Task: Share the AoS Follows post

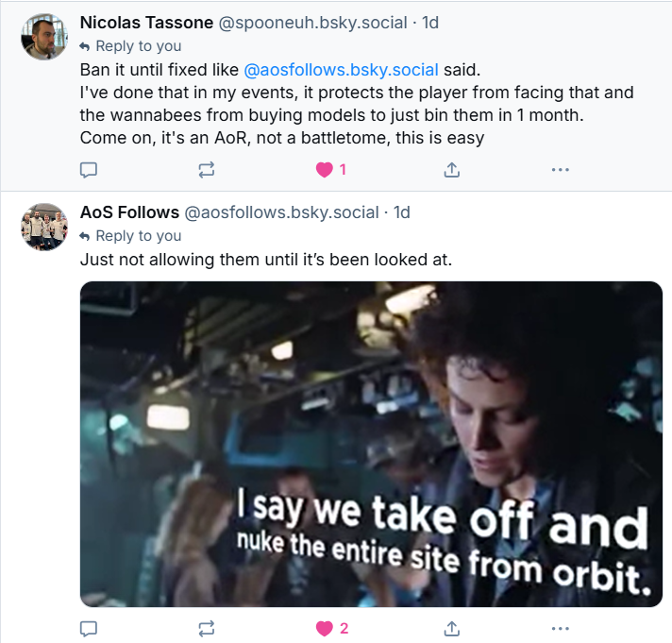Action: [x=452, y=628]
